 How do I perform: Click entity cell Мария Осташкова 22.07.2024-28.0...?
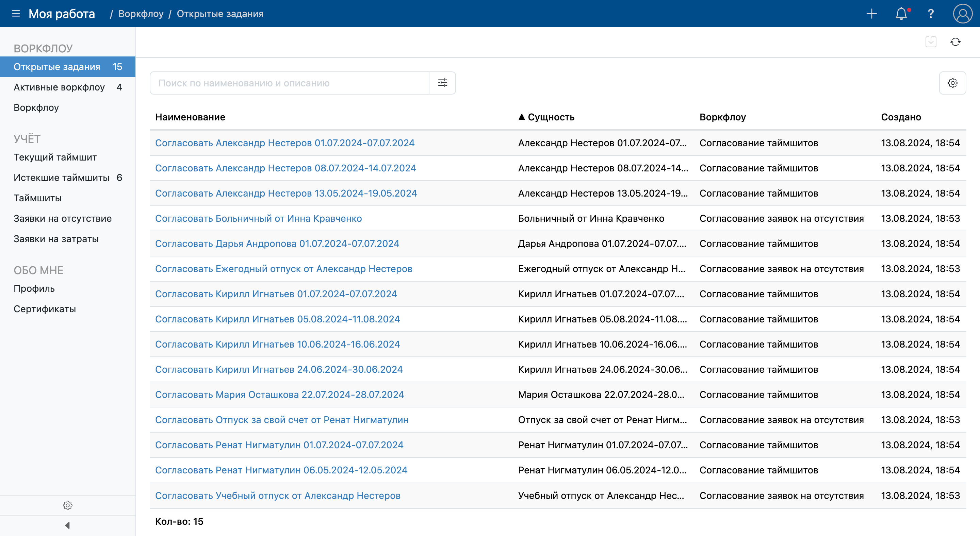601,395
